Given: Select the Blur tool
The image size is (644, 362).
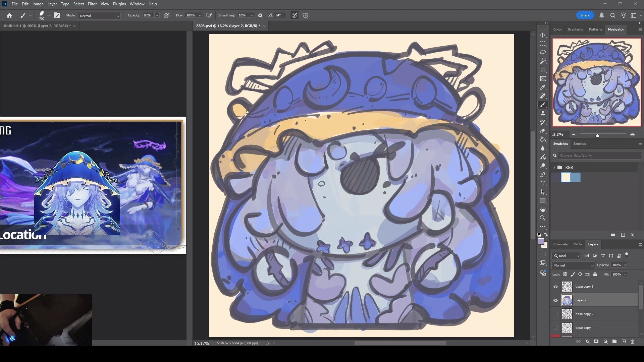Looking at the screenshot, I should pos(543,148).
